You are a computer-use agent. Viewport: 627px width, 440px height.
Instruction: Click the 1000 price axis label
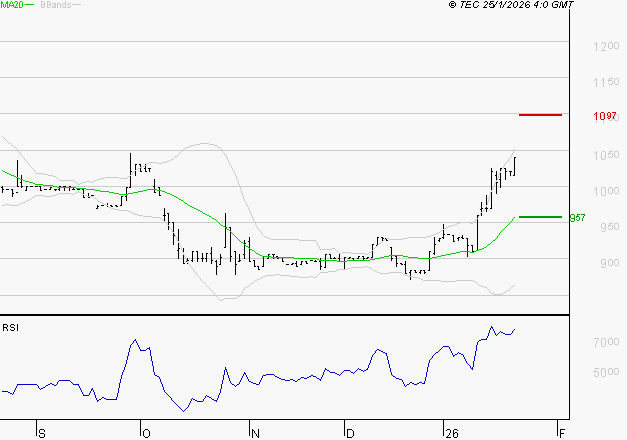[606, 191]
